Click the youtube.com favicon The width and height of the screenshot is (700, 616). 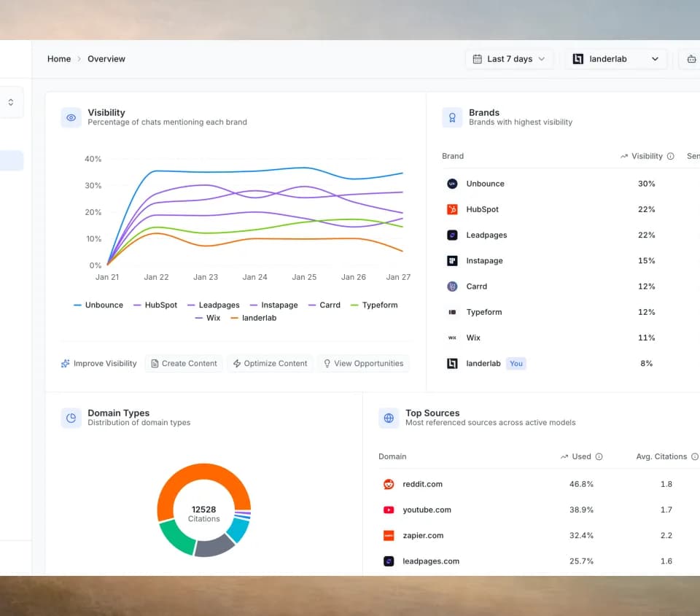click(389, 510)
